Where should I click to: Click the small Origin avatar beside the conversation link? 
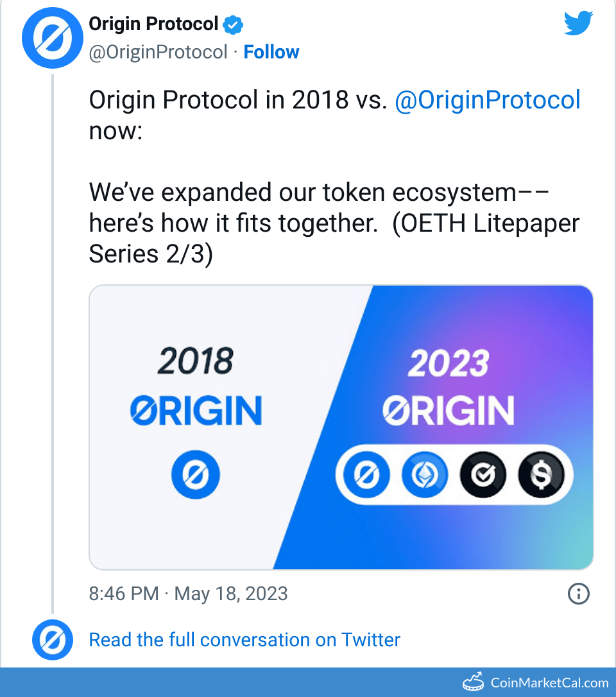coord(53,641)
